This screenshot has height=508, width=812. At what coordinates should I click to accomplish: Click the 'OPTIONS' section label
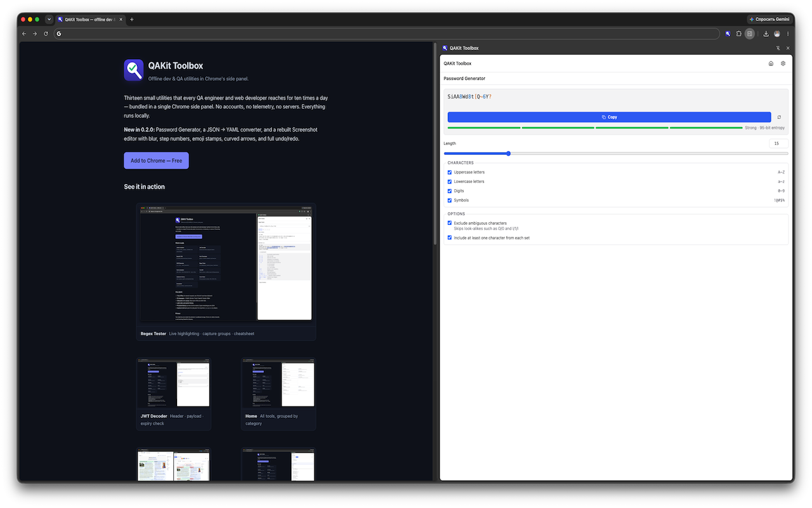pyautogui.click(x=456, y=214)
